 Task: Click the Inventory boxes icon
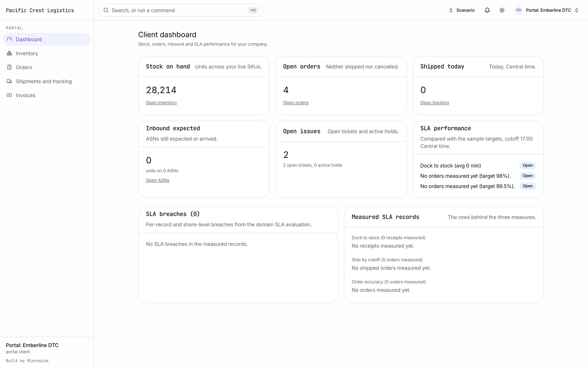[9, 53]
